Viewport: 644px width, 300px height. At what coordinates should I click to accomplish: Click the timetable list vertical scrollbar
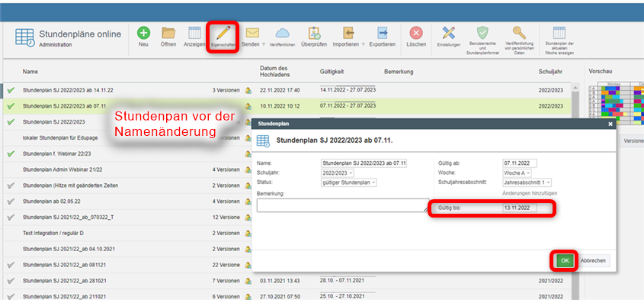click(575, 192)
